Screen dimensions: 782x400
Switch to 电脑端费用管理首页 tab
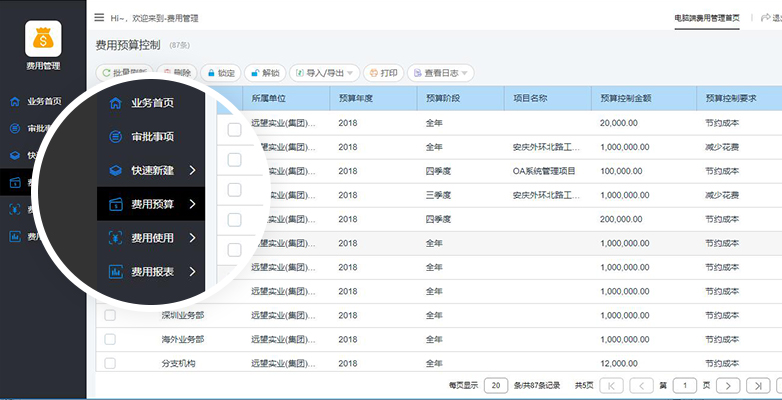click(x=707, y=18)
